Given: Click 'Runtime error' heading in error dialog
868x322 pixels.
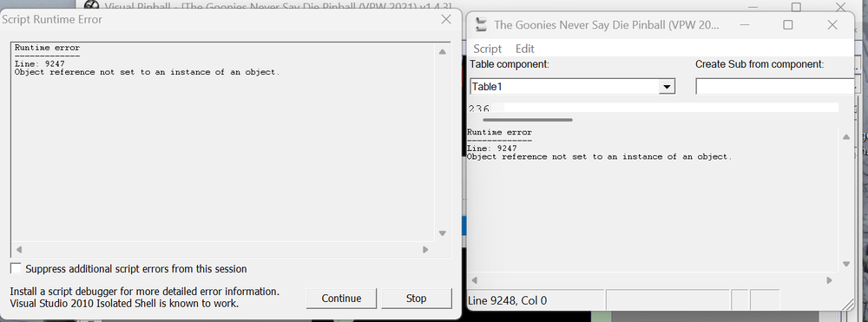Looking at the screenshot, I should [47, 48].
